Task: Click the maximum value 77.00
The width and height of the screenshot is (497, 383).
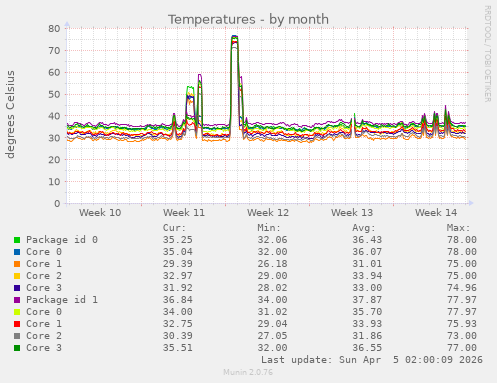Action: (462, 348)
